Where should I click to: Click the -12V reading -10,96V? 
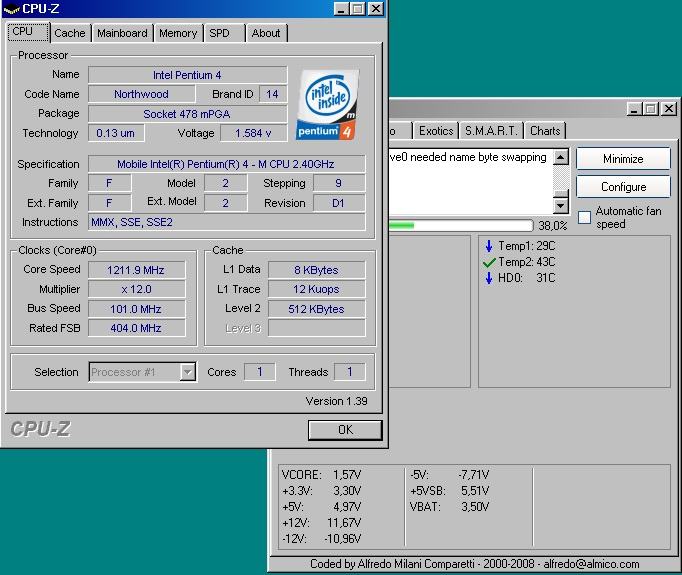(x=343, y=539)
